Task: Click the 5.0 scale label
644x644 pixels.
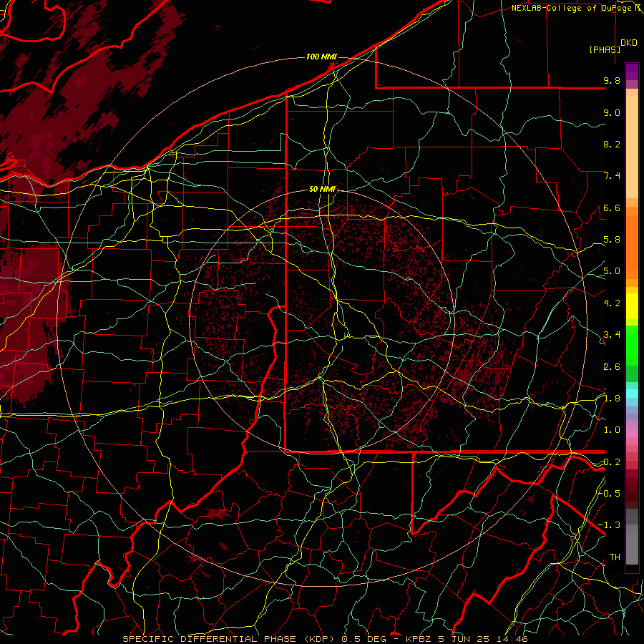Action: [x=612, y=271]
